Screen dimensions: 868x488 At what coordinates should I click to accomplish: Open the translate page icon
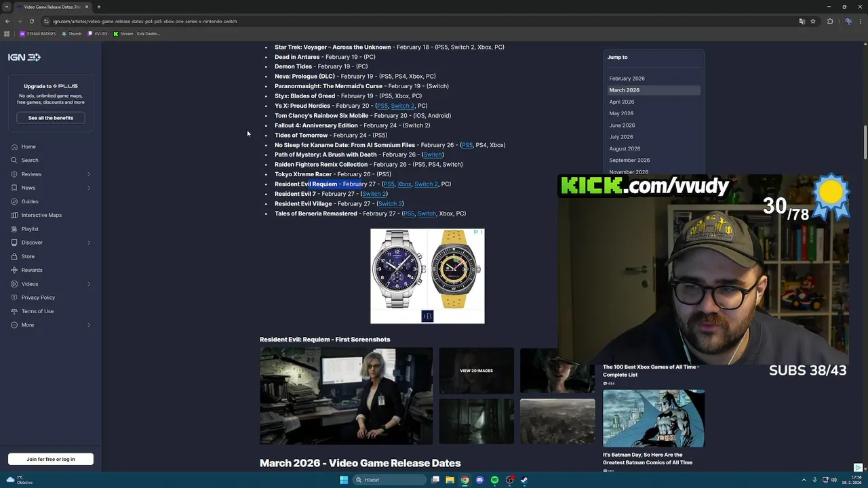(802, 21)
